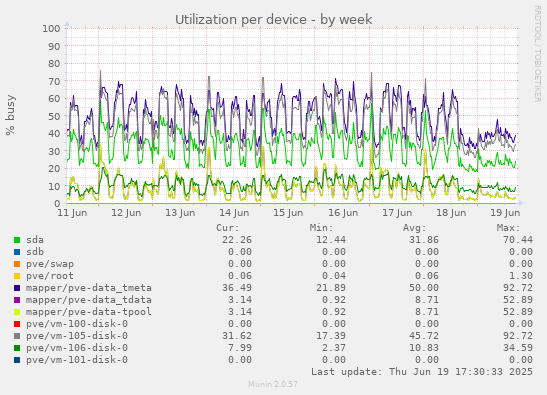Click pve/root max value 1.30
This screenshot has height=395, width=547.
(520, 276)
